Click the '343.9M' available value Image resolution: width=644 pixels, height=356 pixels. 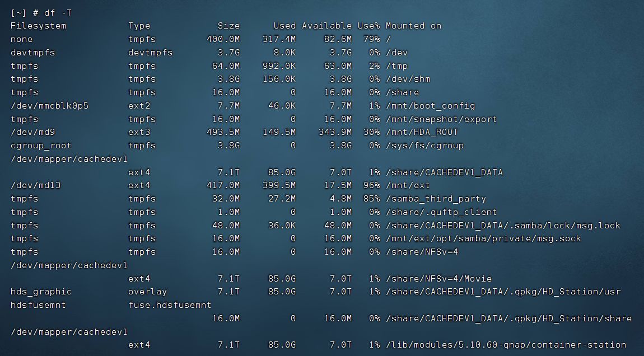click(x=335, y=132)
